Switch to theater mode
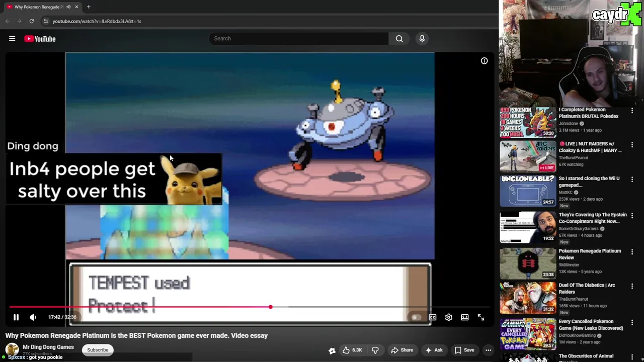Image resolution: width=644 pixels, height=362 pixels. pyautogui.click(x=465, y=317)
